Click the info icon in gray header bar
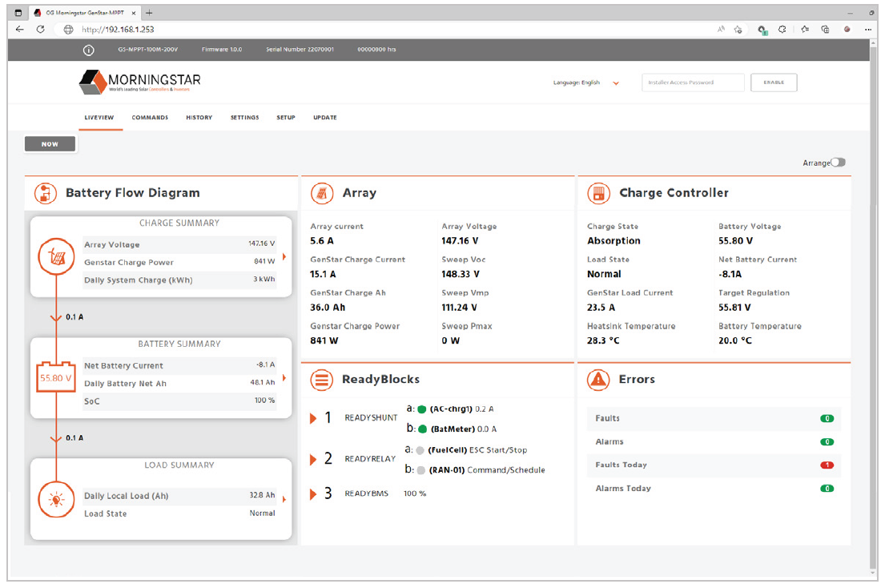Screen dimensions: 885x588 coord(89,50)
